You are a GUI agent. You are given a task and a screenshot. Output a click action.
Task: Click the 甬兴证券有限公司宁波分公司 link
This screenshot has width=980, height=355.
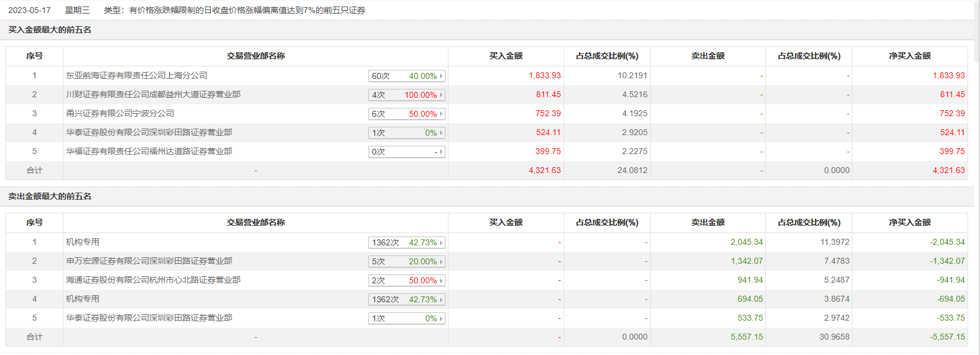pos(120,113)
